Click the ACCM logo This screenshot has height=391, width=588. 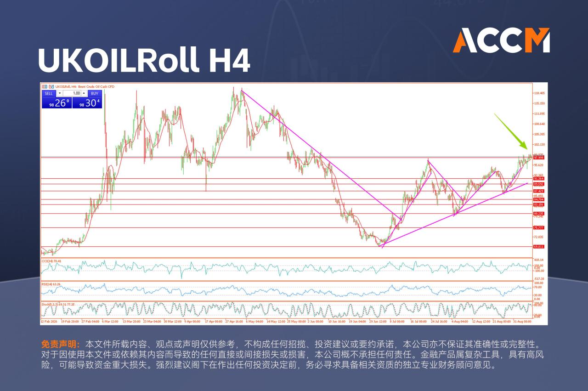click(501, 40)
